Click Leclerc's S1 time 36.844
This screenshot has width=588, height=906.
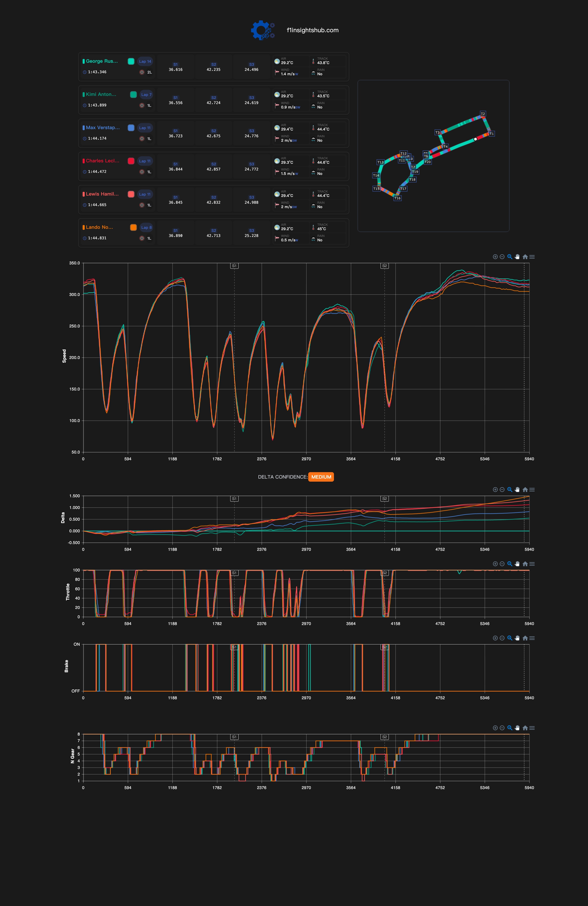pos(176,169)
